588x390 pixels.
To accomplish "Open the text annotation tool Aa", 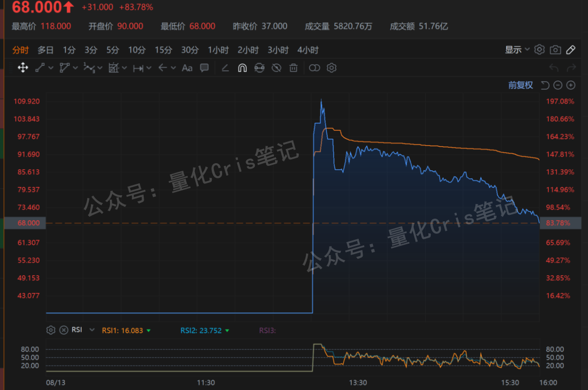I will (x=187, y=67).
